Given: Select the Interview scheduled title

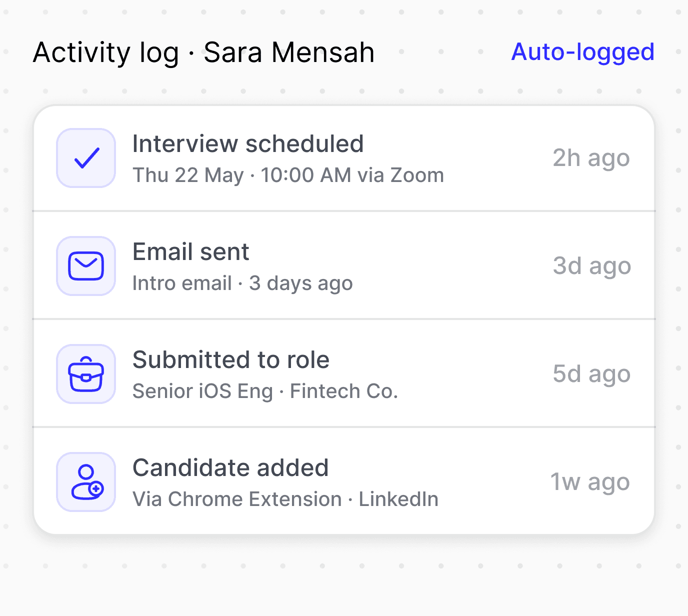Looking at the screenshot, I should tap(248, 144).
